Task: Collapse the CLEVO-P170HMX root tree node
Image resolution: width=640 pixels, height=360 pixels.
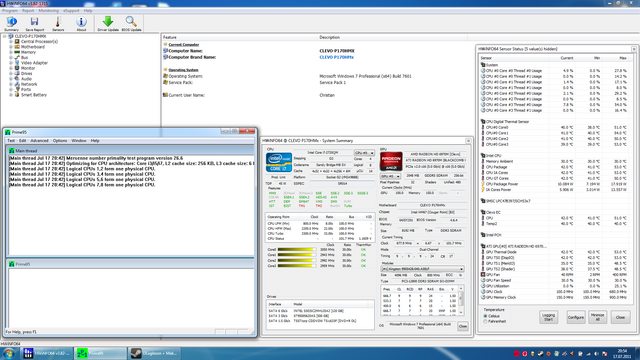Action: [x=5, y=36]
